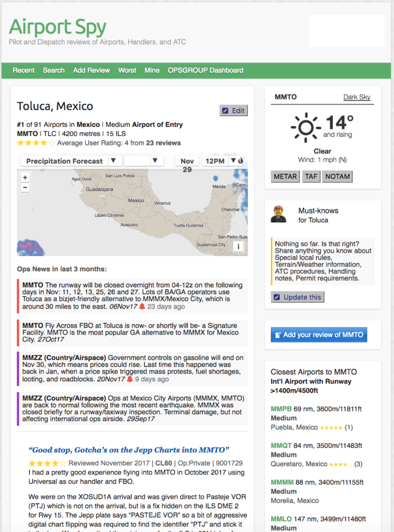
Task: Click the Must-knows pilot avatar icon
Action: pos(279,214)
